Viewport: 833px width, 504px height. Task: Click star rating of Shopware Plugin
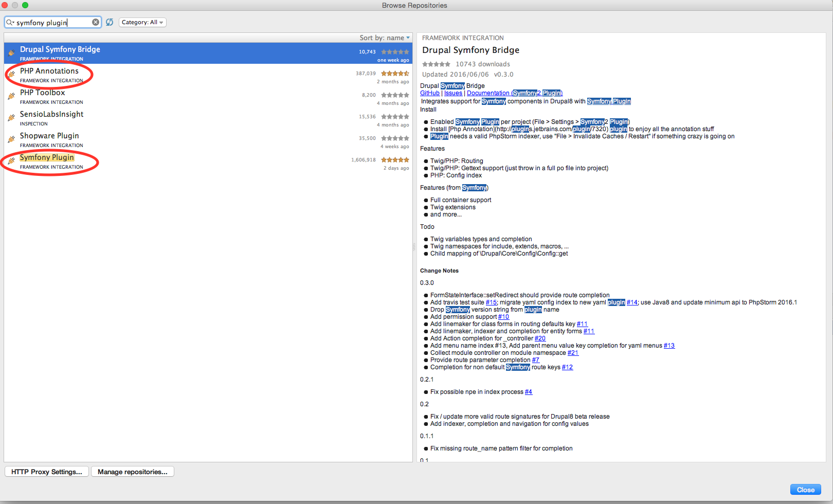tap(395, 138)
